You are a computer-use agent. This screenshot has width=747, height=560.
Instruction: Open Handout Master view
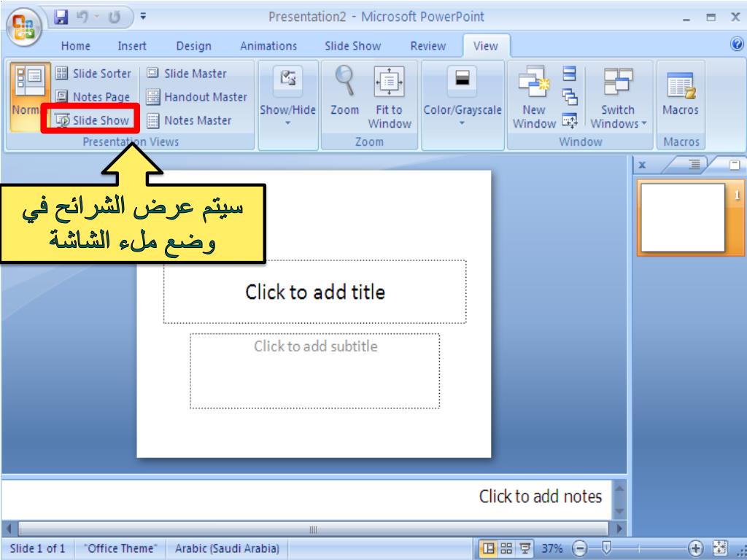tap(197, 97)
